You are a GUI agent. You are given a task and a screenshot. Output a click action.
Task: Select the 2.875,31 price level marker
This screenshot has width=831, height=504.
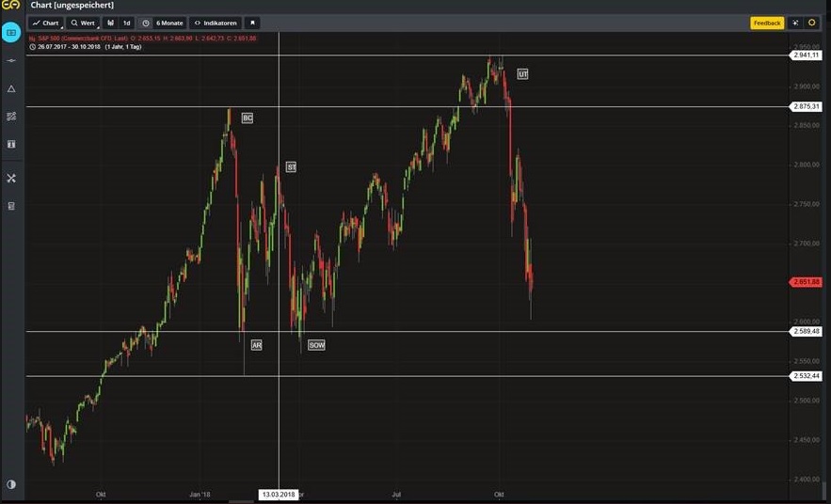807,106
